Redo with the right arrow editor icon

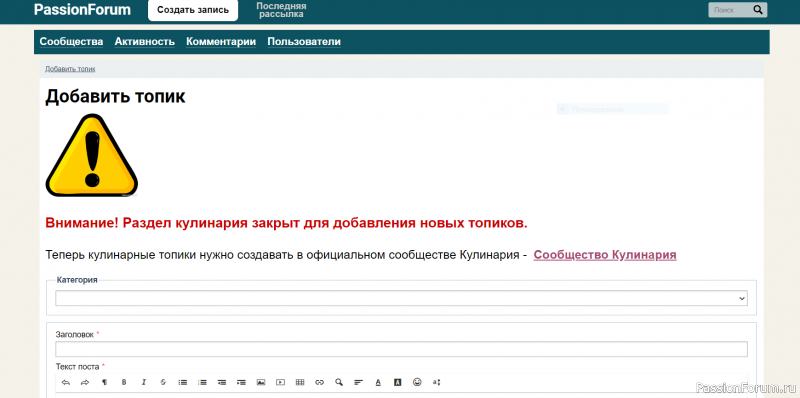[x=85, y=382]
